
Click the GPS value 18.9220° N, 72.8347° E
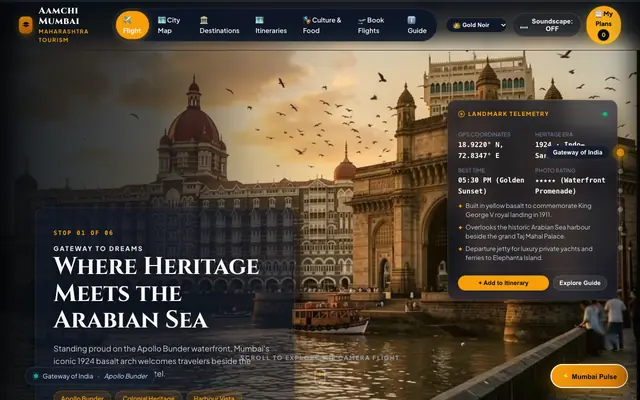click(x=481, y=150)
